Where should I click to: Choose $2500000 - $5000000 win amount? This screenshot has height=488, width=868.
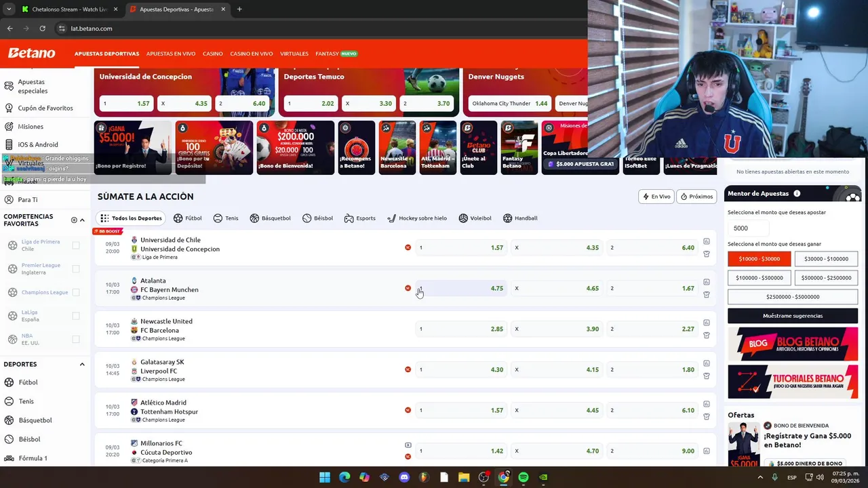(x=793, y=297)
